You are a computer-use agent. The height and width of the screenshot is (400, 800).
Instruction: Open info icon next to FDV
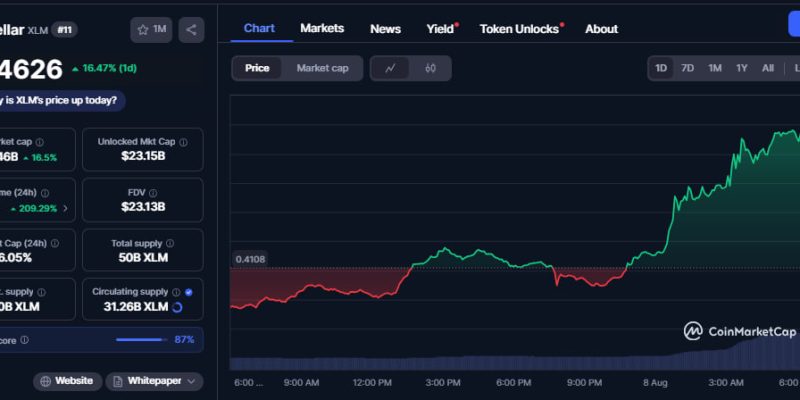point(153,193)
